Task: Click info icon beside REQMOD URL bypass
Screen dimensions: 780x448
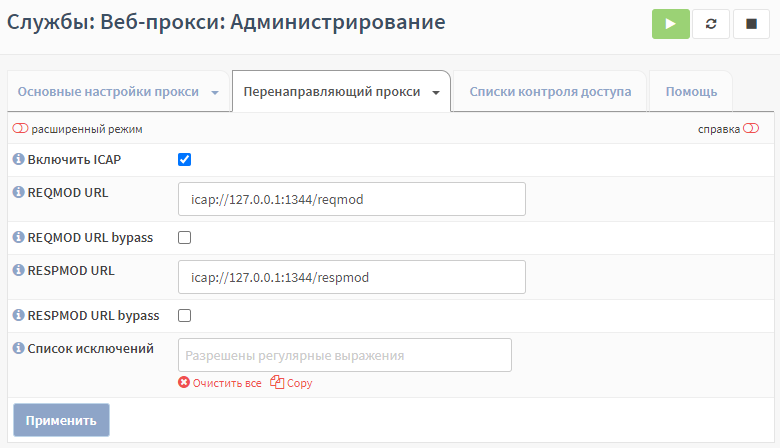Action: click(x=18, y=237)
